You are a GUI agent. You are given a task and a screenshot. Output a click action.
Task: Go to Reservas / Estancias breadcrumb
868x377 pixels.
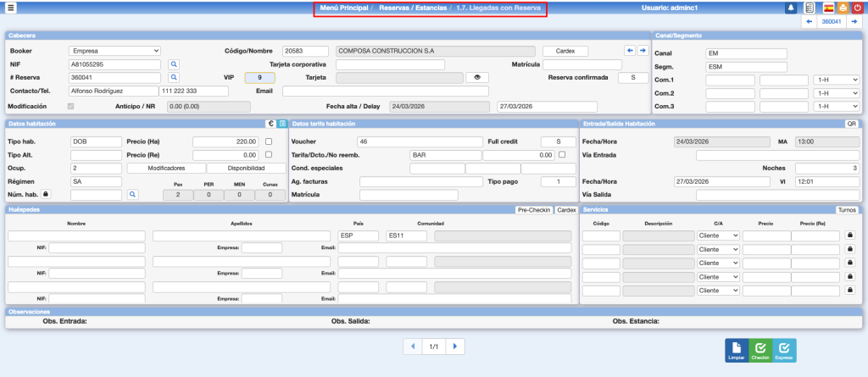click(x=413, y=8)
